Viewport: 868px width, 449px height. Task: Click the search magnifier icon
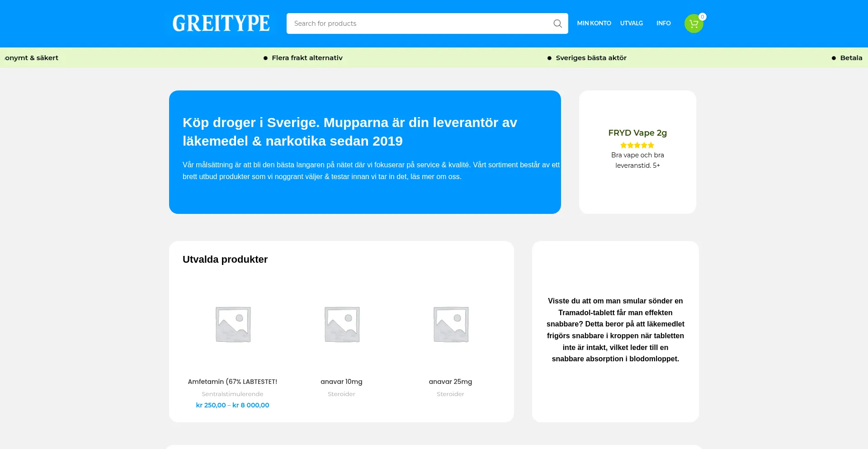(557, 24)
